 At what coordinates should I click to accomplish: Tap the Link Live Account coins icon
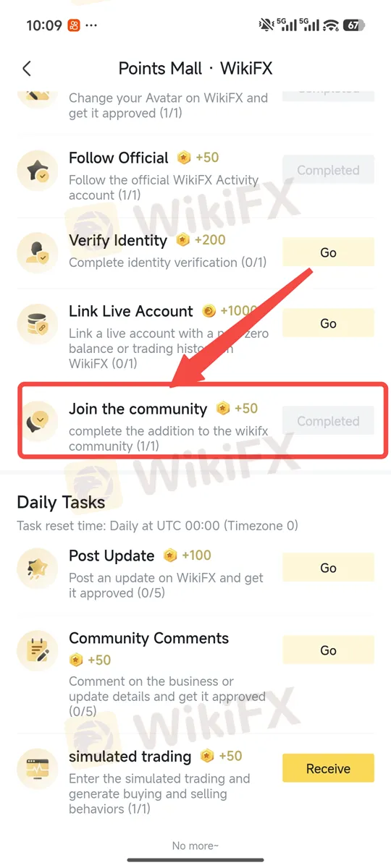[x=38, y=323]
